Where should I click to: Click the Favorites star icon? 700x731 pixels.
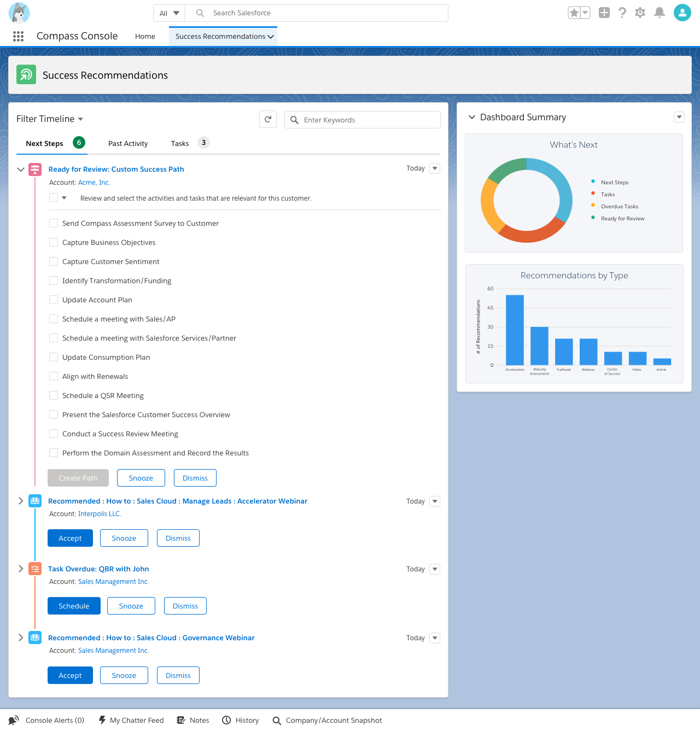(574, 13)
